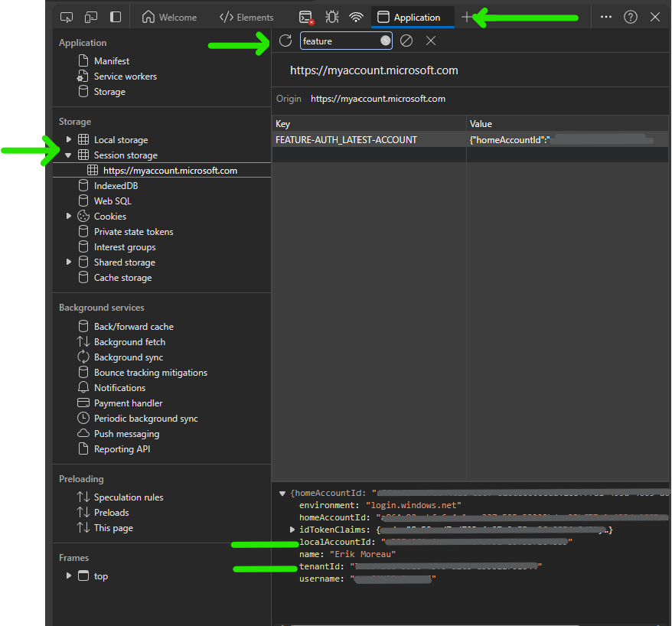The height and width of the screenshot is (626, 672).
Task: Select the Manifest item
Action: coord(111,60)
